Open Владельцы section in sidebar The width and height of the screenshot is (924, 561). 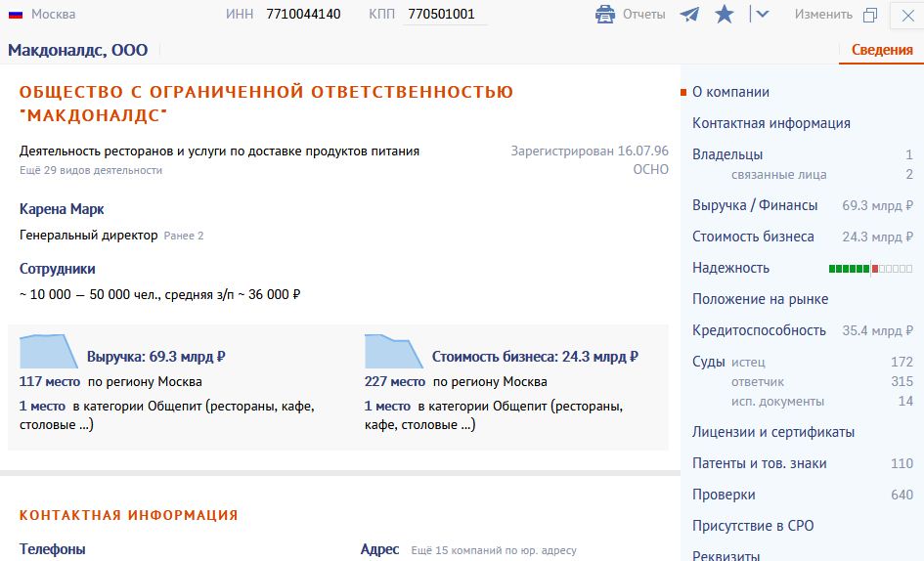(727, 154)
